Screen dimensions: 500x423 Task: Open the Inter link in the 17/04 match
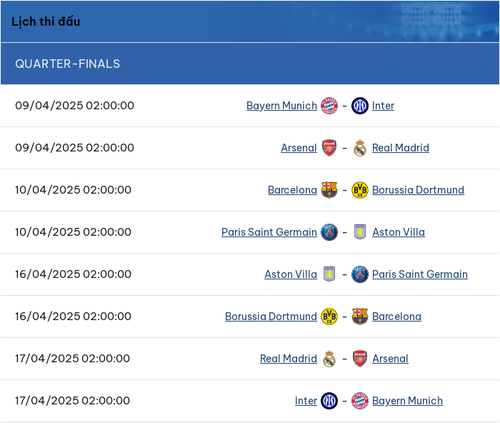(306, 401)
